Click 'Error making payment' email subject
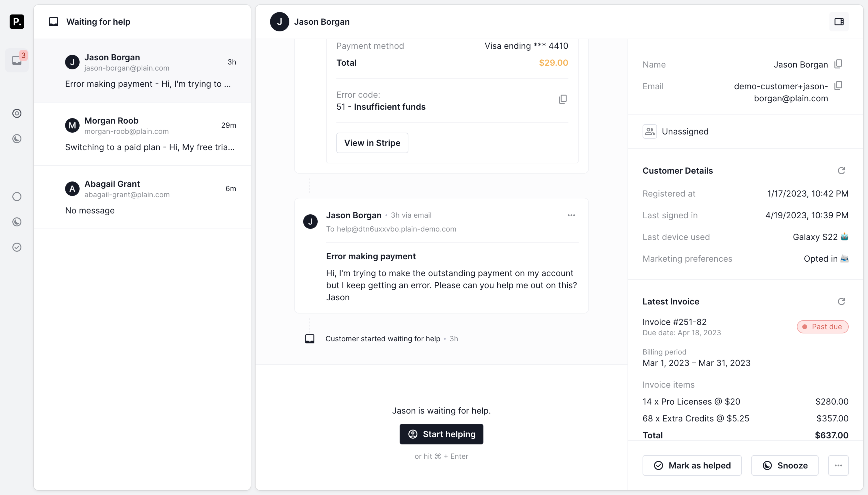Viewport: 868px width, 495px height. [x=371, y=256]
